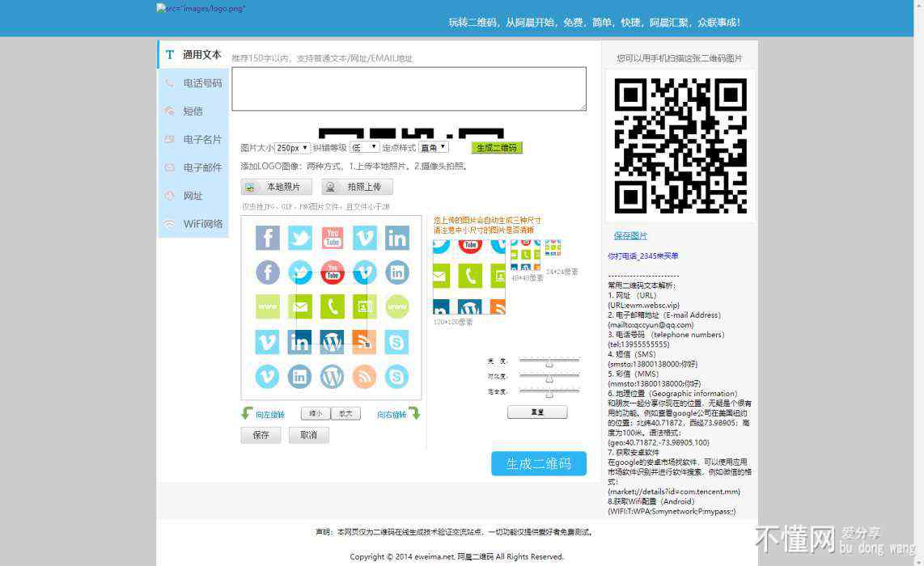Viewport: 924px width, 566px height.
Task: Click the large blue 生成二维码 button
Action: (539, 463)
